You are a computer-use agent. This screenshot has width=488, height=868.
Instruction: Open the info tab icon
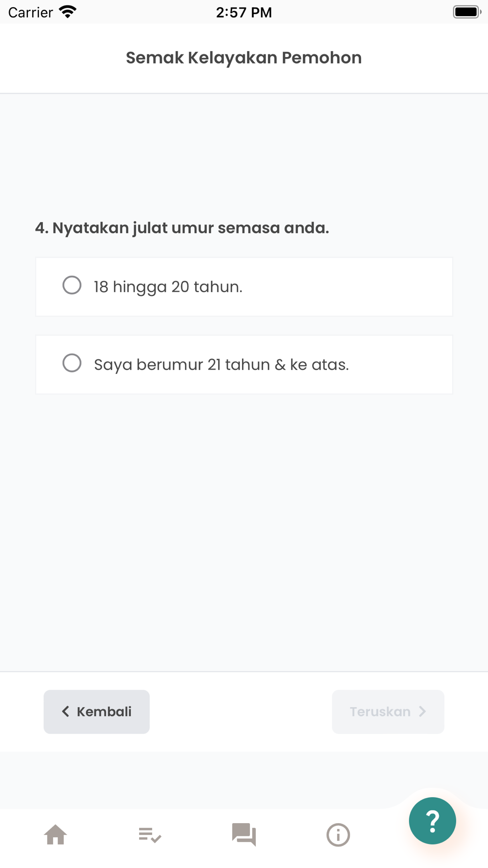(x=338, y=835)
